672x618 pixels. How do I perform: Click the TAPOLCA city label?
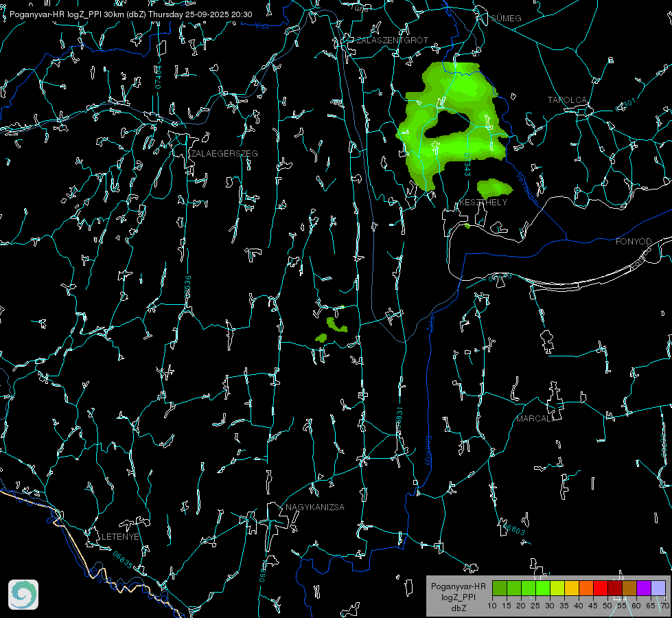[x=567, y=100]
